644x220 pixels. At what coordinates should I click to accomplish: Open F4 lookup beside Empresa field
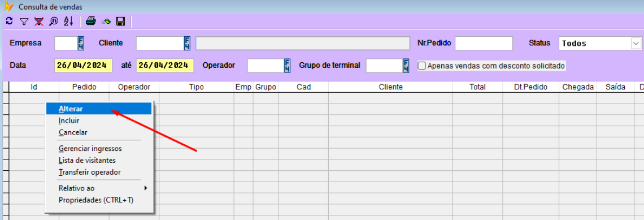(x=81, y=43)
